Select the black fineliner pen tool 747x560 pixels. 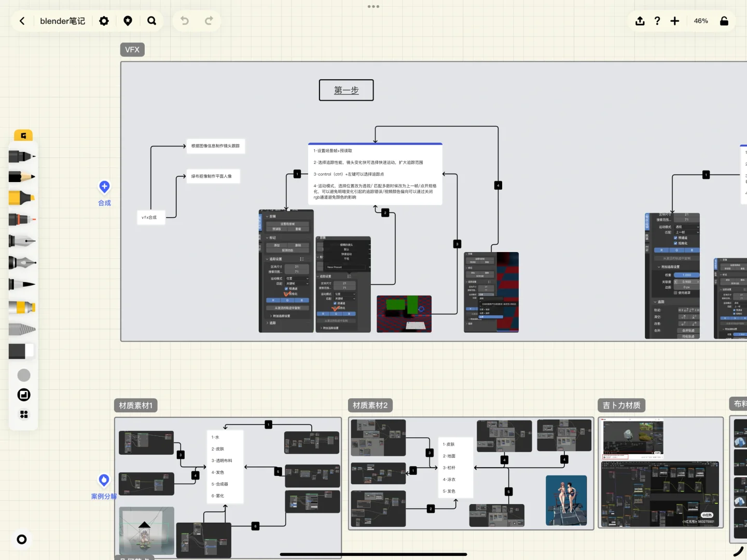[x=22, y=156]
